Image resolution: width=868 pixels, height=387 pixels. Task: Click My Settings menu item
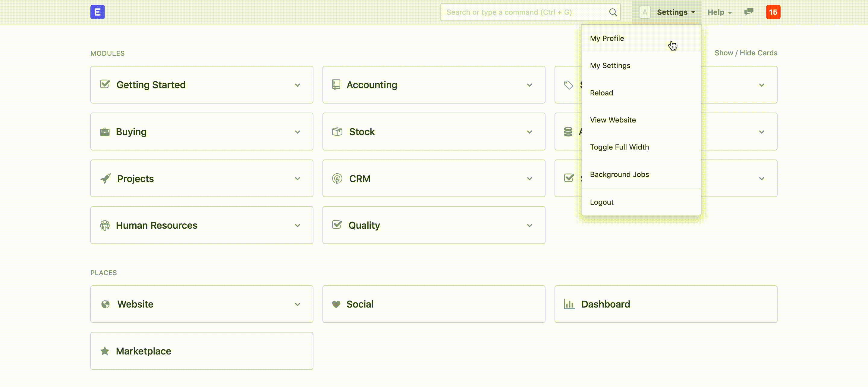pos(610,65)
